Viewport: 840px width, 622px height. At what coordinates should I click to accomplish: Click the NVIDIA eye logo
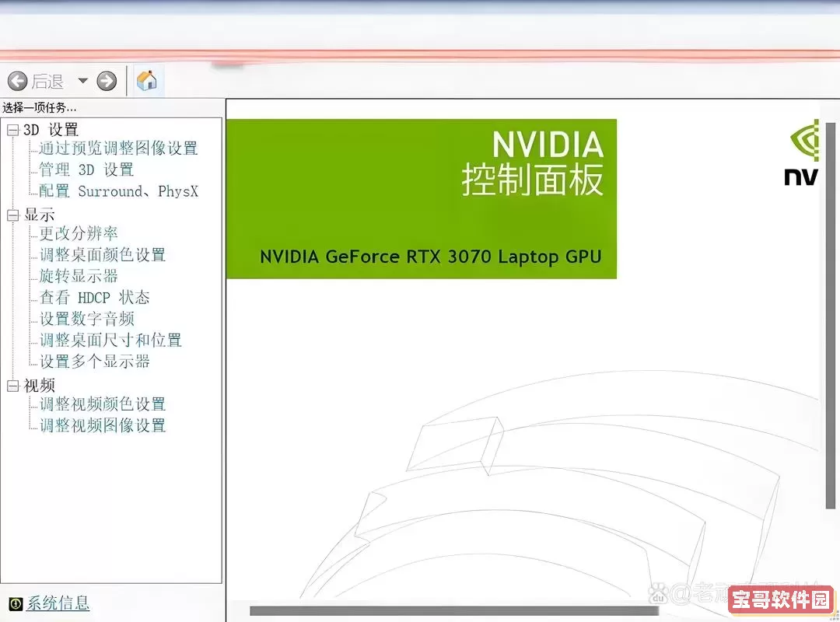pyautogui.click(x=804, y=141)
